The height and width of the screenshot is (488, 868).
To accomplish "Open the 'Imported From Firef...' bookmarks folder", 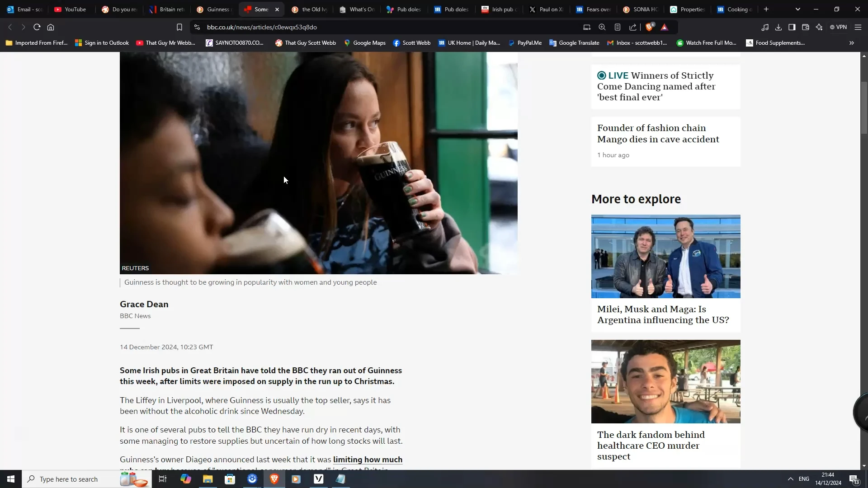I will click(x=37, y=43).
